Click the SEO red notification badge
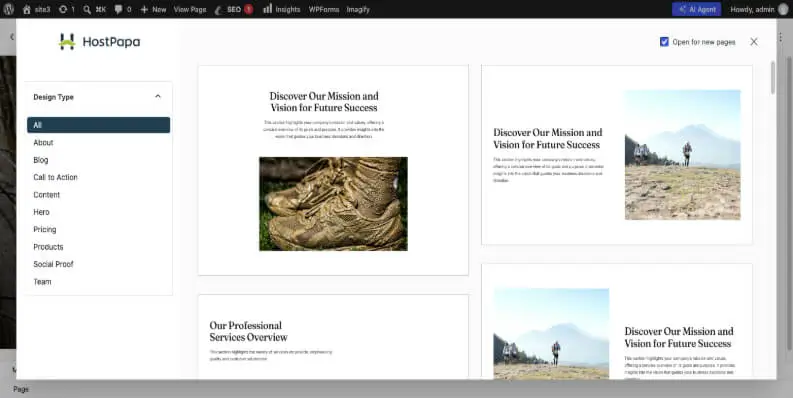Viewport: 793px width, 398px height. [248, 9]
